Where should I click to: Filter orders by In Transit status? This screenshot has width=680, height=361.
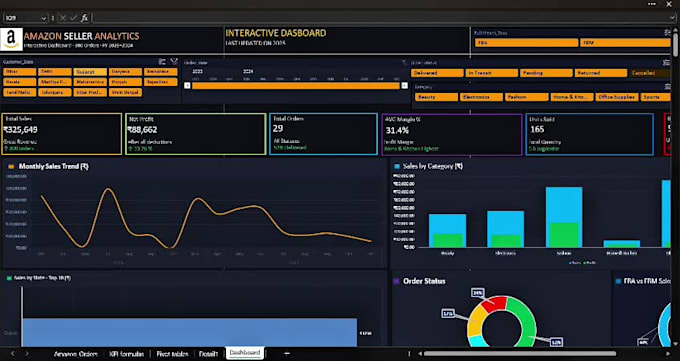coord(492,73)
